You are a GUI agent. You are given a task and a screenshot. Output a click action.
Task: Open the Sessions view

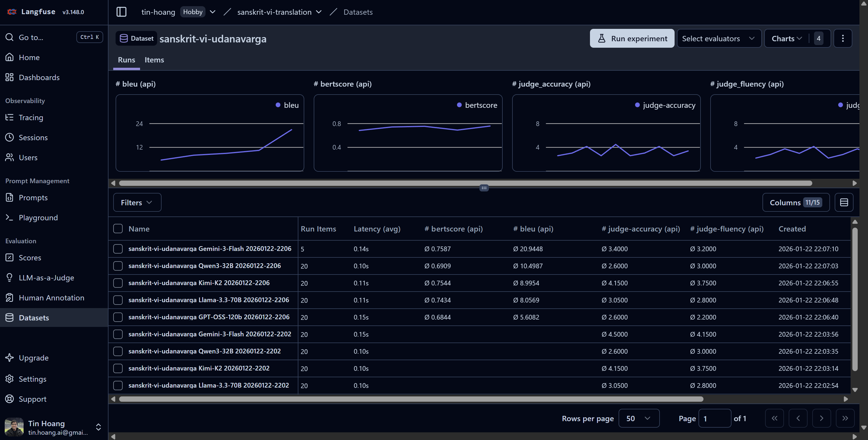33,137
